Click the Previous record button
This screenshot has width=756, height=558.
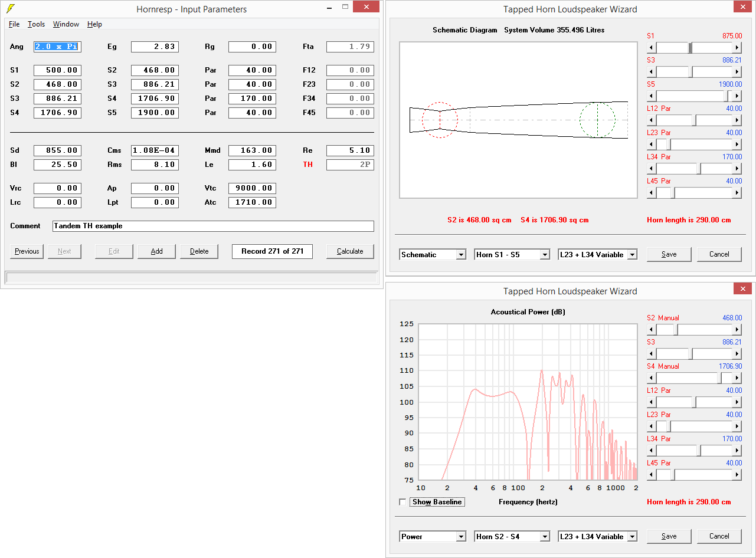27,251
